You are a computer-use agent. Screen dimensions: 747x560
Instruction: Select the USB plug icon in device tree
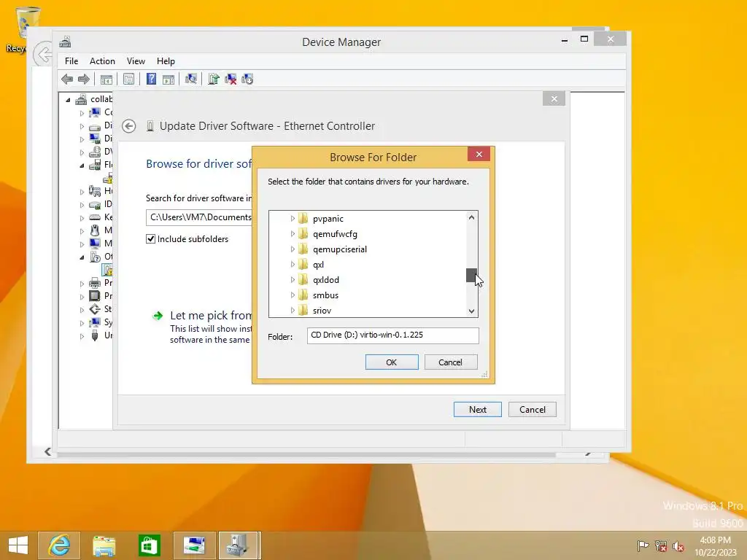click(95, 335)
